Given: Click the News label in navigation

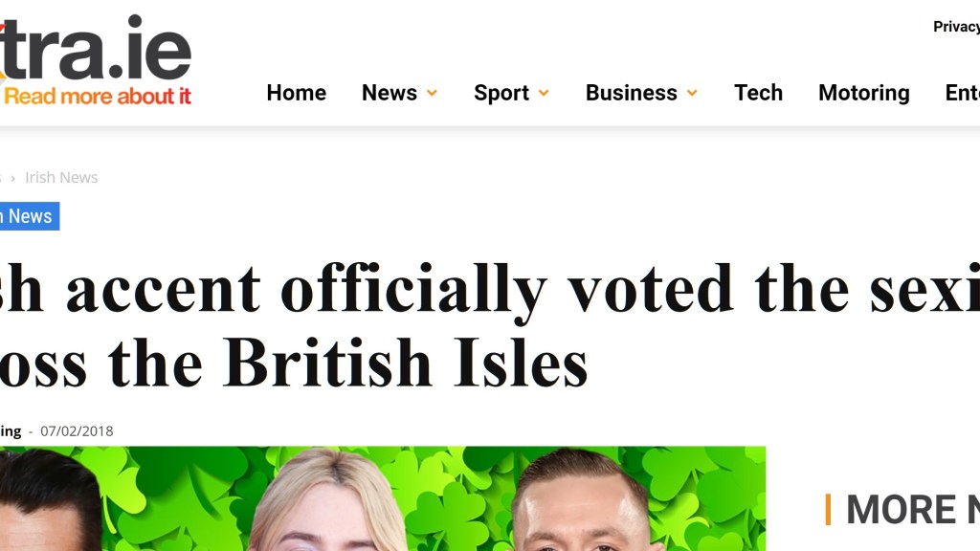Looking at the screenshot, I should (x=389, y=93).
